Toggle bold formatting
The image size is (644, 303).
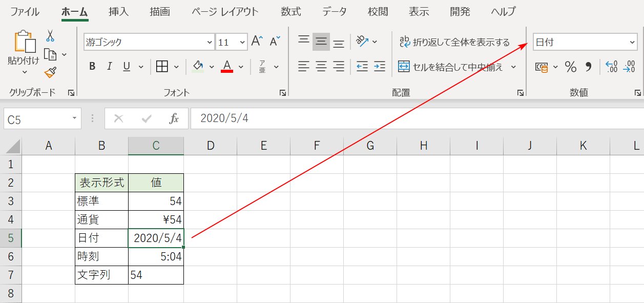[x=92, y=66]
